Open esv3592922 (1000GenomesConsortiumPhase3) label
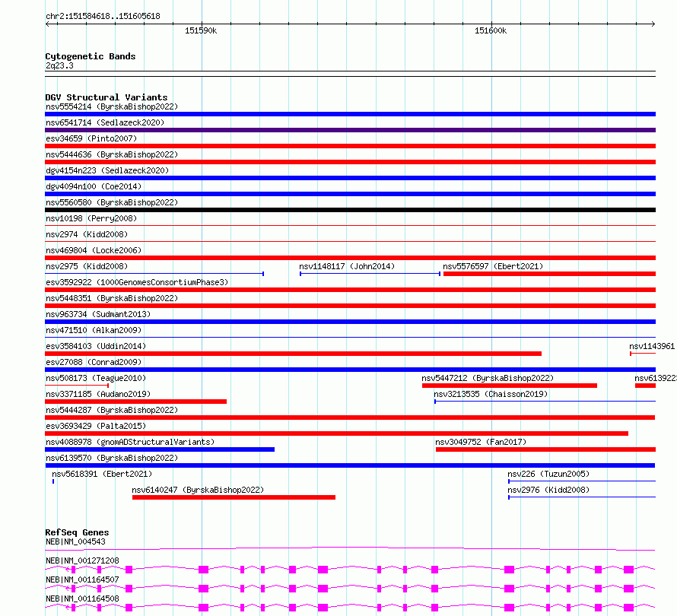 pos(137,282)
